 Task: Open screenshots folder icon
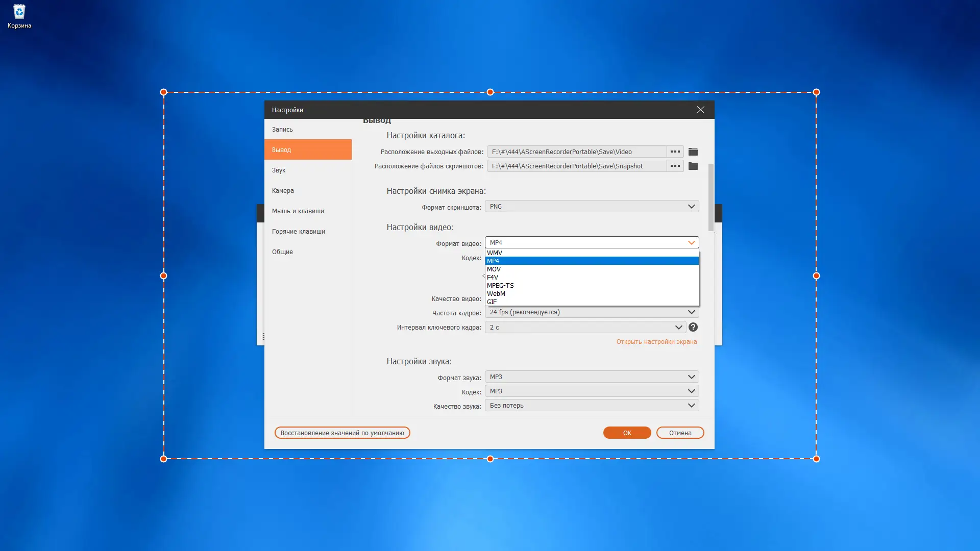[693, 166]
